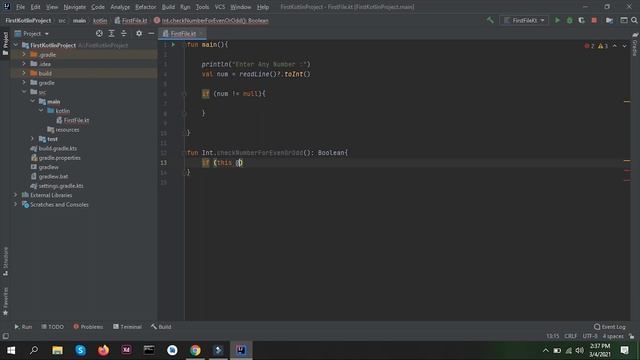The height and width of the screenshot is (360, 640).
Task: Expand the build folder
Action: (x=24, y=73)
